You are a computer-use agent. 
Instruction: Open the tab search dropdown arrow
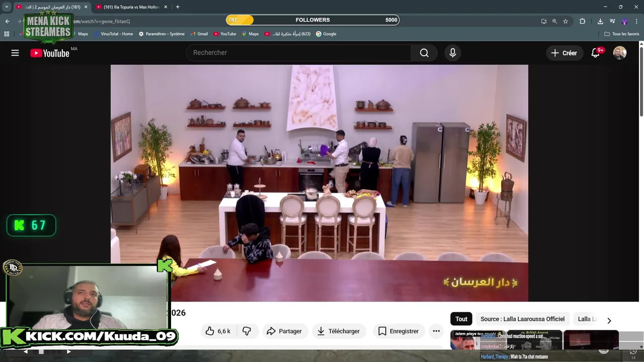7,7
